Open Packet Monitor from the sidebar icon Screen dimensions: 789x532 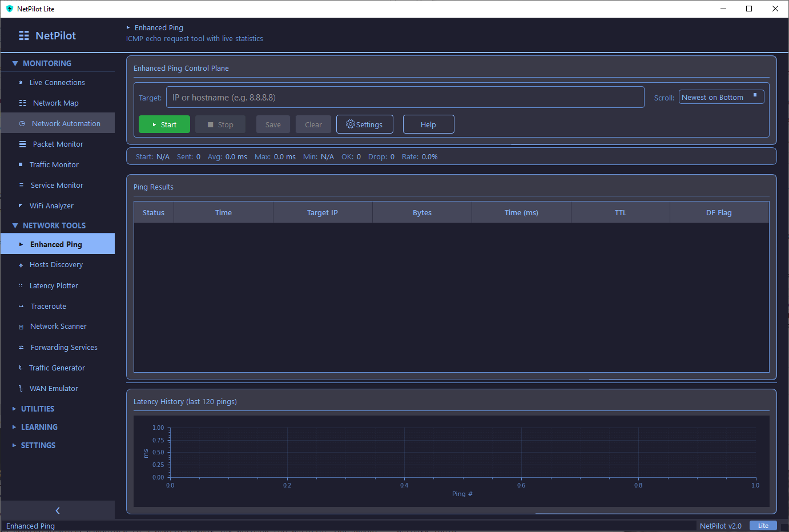[22, 144]
